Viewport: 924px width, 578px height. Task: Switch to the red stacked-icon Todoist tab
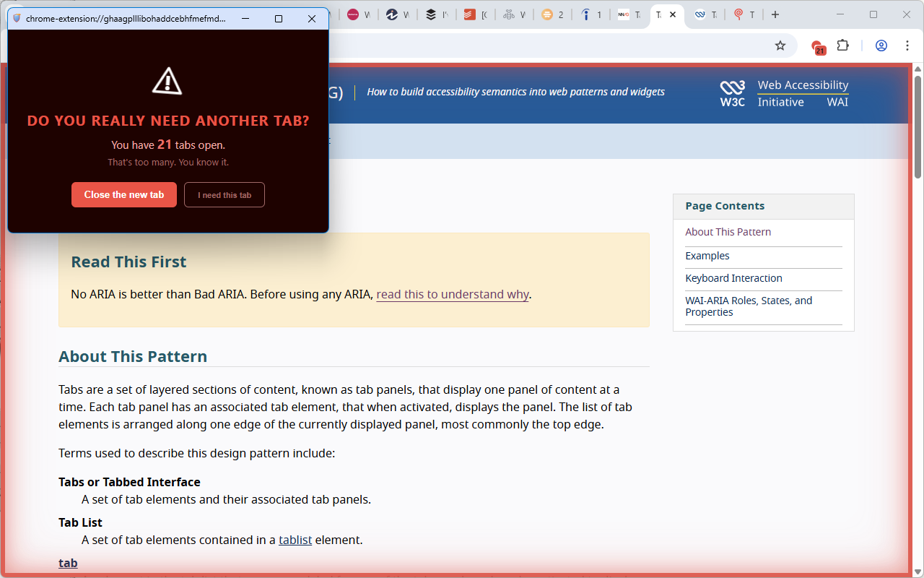[x=475, y=14]
